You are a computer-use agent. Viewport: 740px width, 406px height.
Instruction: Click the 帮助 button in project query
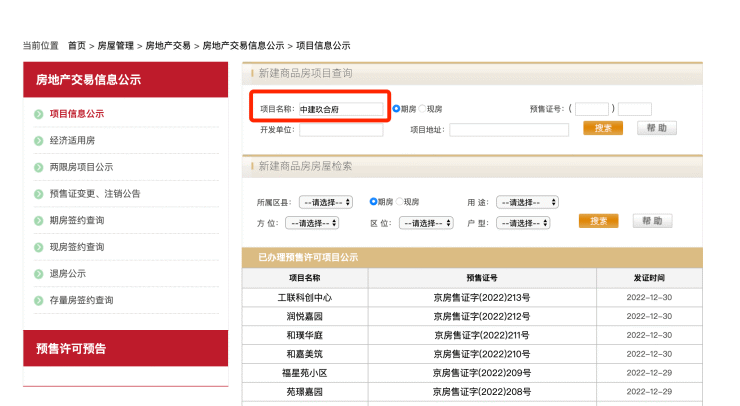656,128
